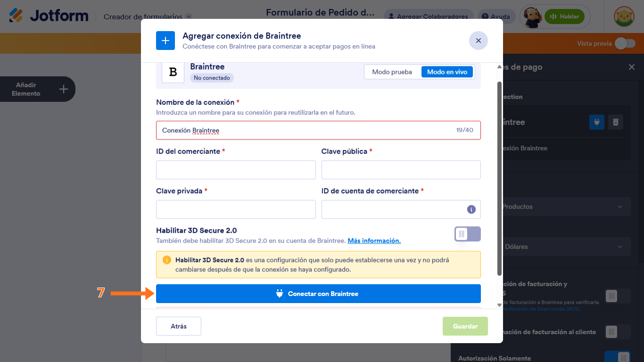
Task: Click Agregar Colaboradores button
Action: tap(429, 16)
